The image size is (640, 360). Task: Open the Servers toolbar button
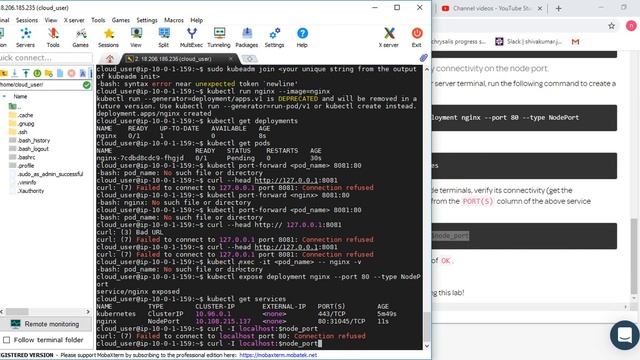point(25,38)
